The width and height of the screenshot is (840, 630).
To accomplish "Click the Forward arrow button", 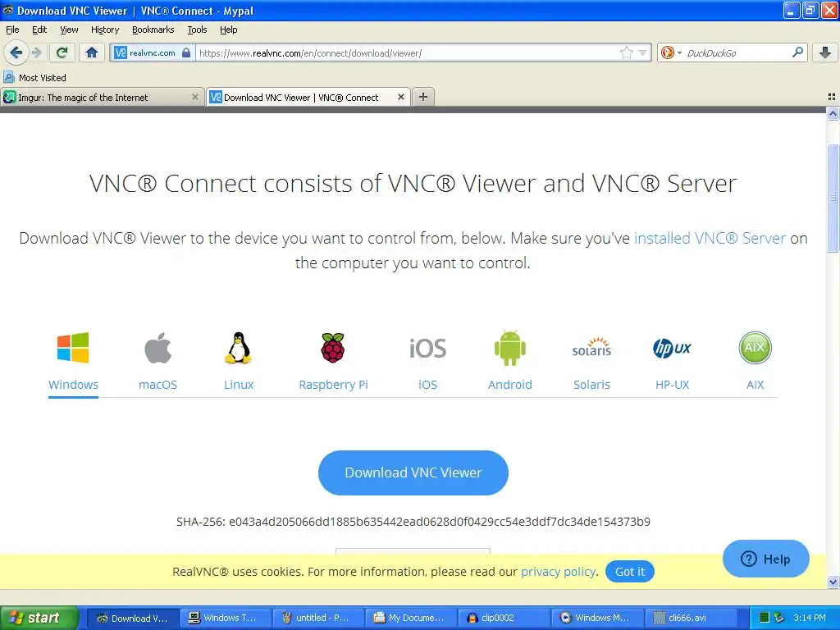I will [x=36, y=52].
